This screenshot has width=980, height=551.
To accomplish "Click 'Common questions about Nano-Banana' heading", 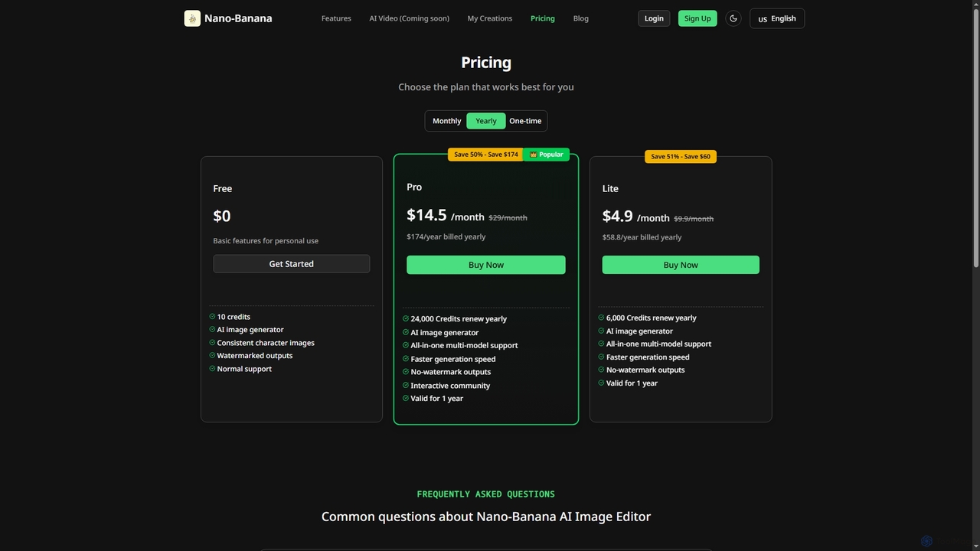I will [486, 517].
